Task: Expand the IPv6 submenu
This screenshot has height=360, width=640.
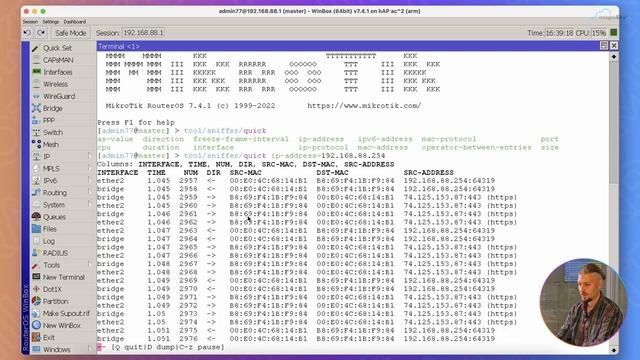Action: [x=89, y=180]
